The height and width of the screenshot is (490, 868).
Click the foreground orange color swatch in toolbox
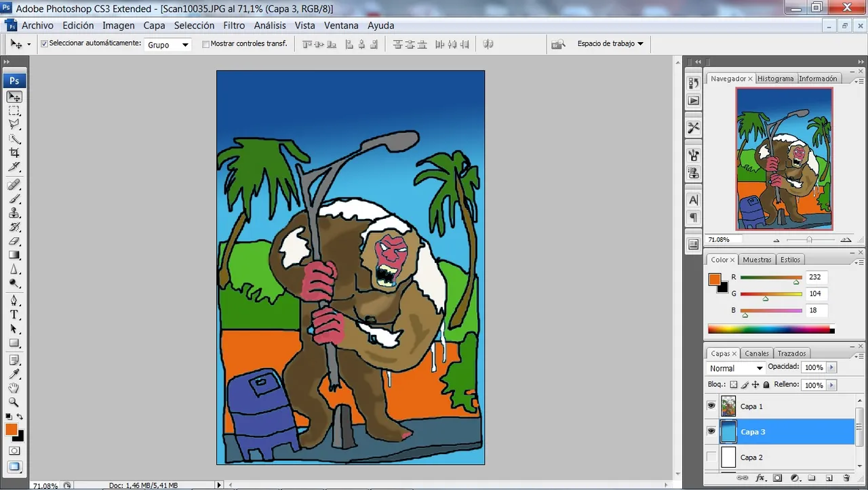[11, 429]
